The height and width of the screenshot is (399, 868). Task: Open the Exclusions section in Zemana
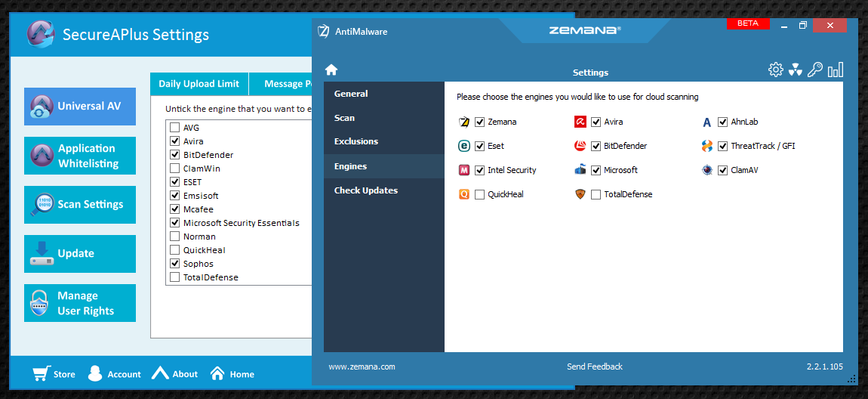tap(384, 141)
